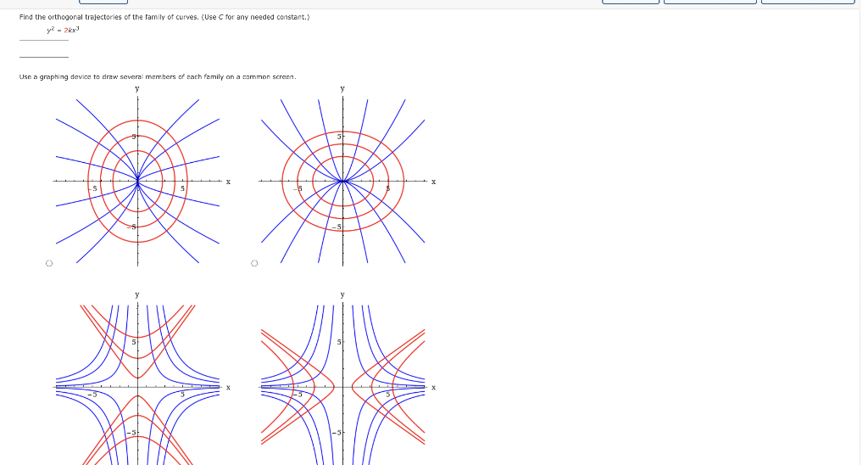This screenshot has width=868, height=465.
Task: Click the tall red ellipses graph
Action: coord(142,176)
